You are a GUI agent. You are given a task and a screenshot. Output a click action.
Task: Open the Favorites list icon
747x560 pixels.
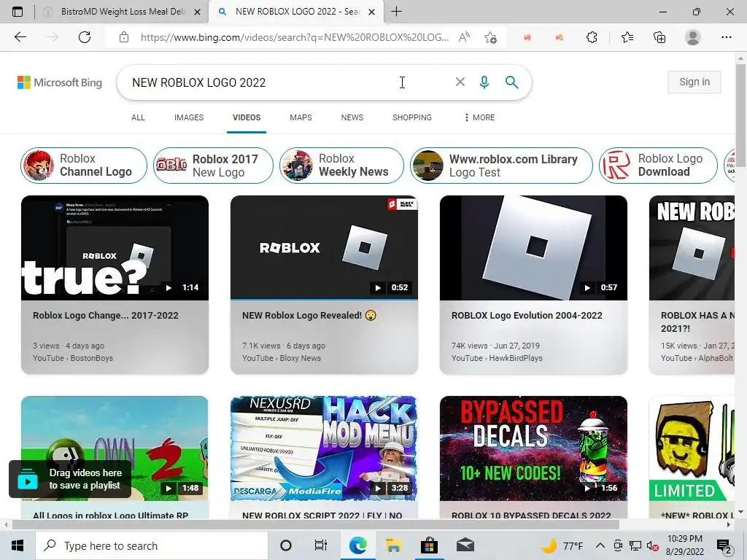(627, 37)
